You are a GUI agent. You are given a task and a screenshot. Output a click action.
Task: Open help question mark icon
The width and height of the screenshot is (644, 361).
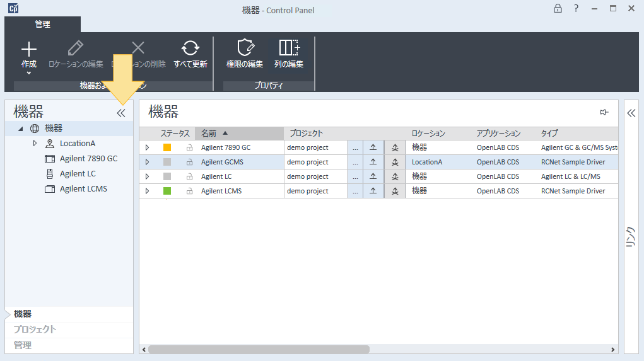577,8
